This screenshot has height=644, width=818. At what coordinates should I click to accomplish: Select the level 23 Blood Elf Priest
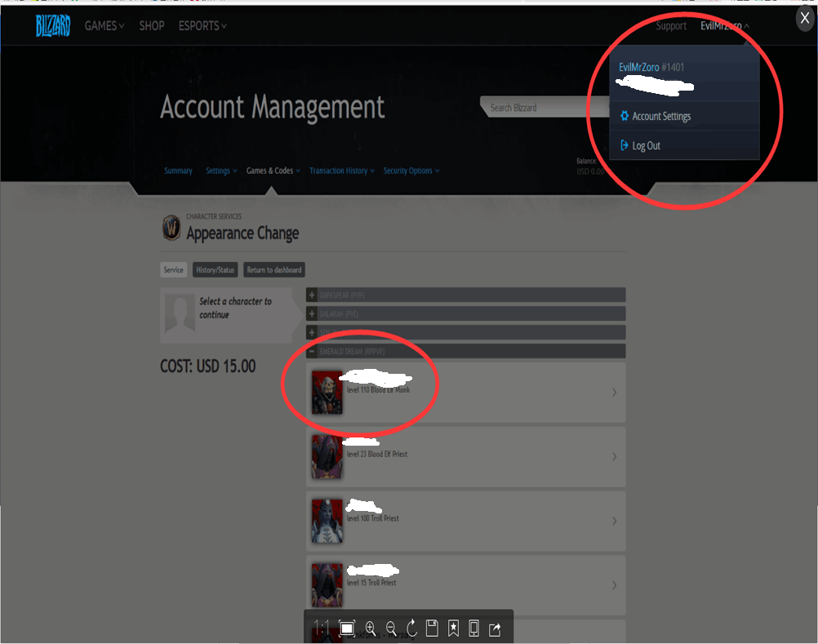coord(466,457)
